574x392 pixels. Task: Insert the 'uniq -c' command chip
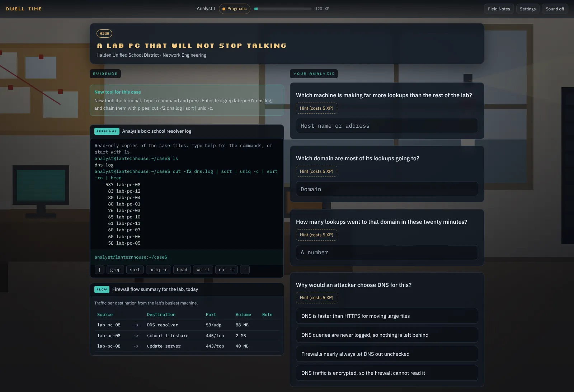click(158, 270)
